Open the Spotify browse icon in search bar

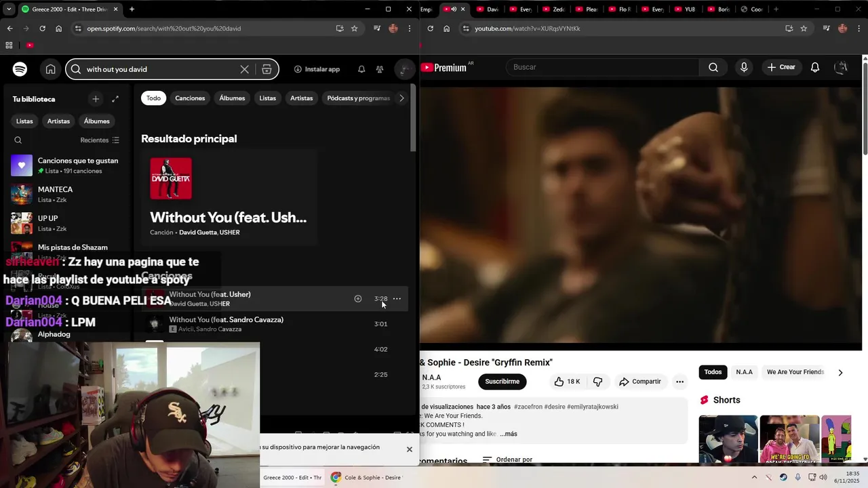(x=267, y=69)
